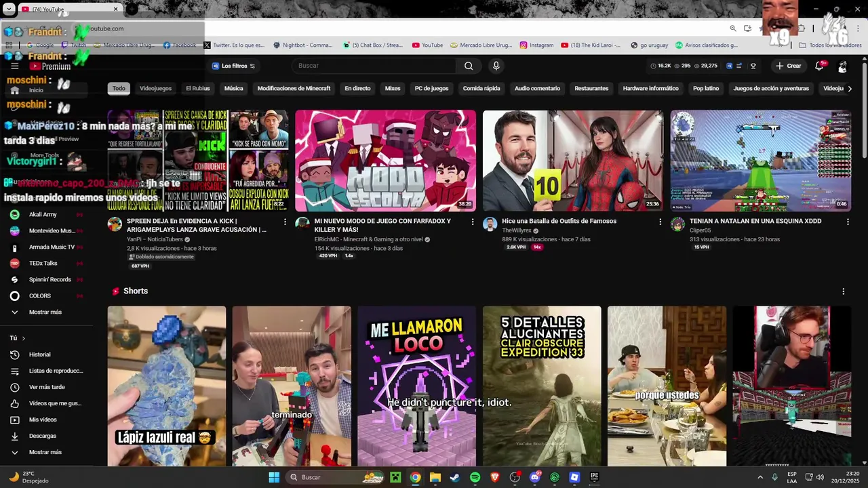The width and height of the screenshot is (868, 488).
Task: Open the Nightbot bookmark
Action: [303, 45]
